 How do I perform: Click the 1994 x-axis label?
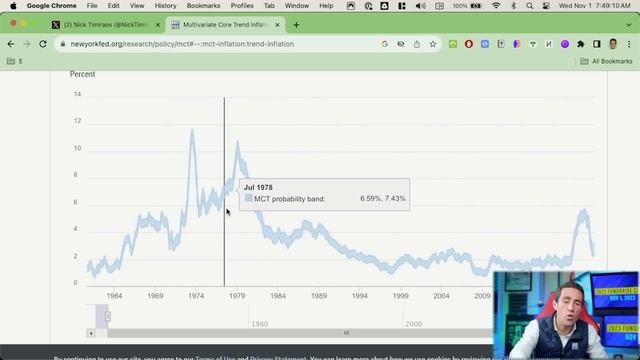(360, 296)
